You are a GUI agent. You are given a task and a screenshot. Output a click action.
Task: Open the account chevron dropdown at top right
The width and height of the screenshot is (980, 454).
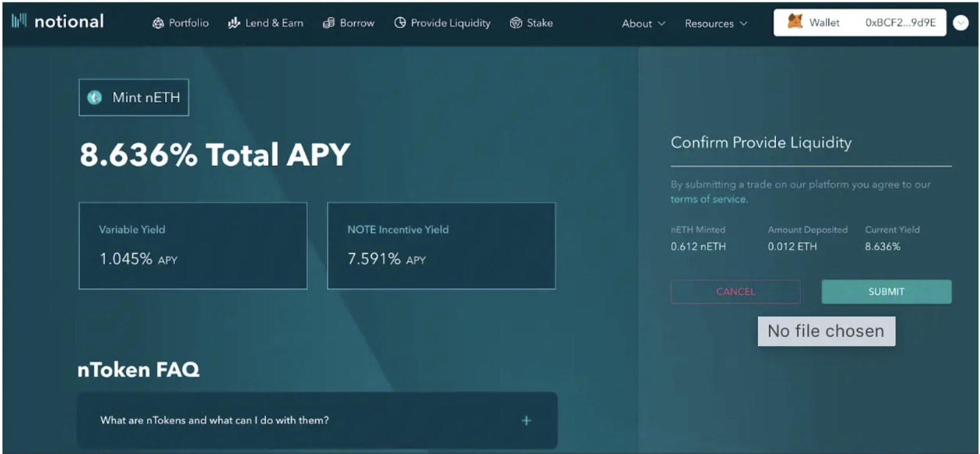coord(960,23)
